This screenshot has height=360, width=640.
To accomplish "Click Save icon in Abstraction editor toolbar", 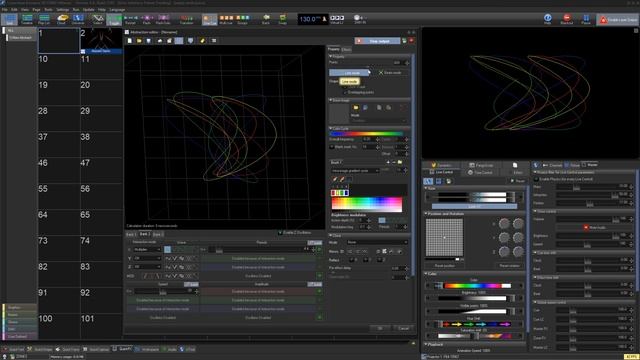I will tap(149, 41).
